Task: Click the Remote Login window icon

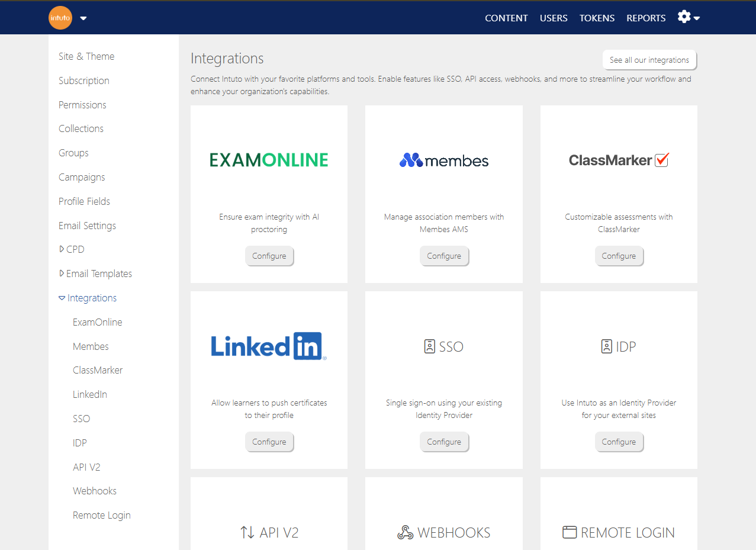Action: (x=570, y=532)
